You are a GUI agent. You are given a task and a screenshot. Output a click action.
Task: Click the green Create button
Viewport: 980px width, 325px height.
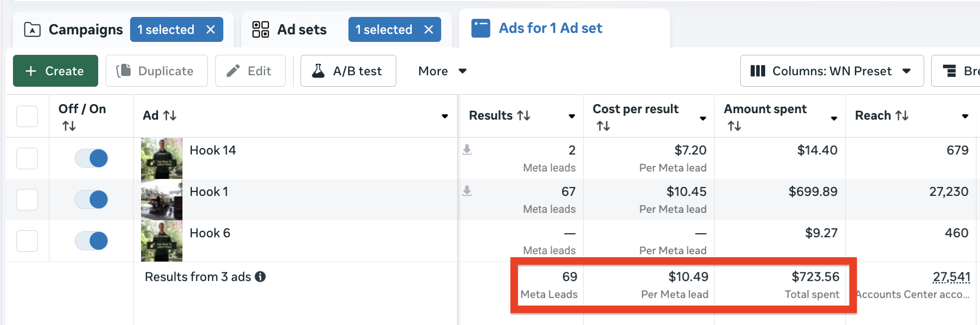click(x=55, y=71)
